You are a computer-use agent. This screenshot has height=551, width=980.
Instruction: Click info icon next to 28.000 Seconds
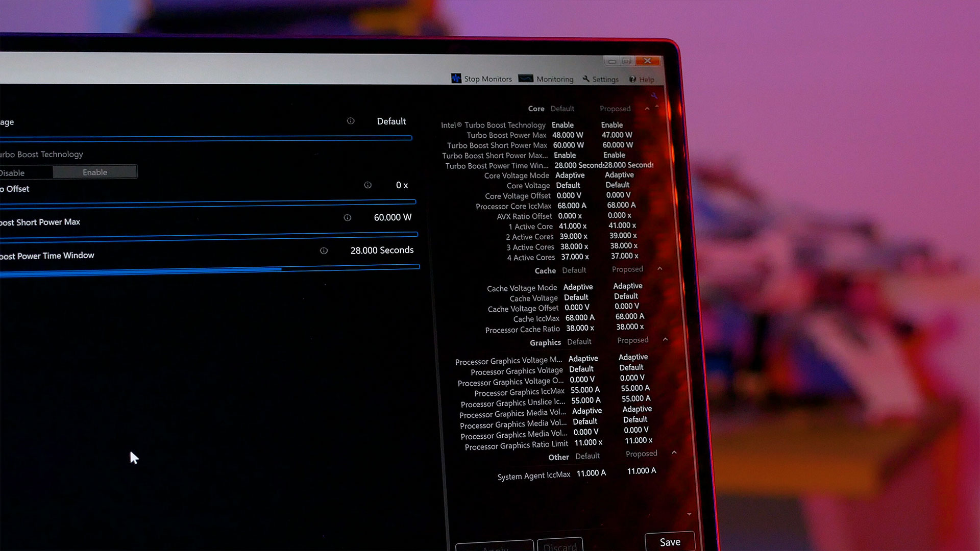[x=324, y=251]
